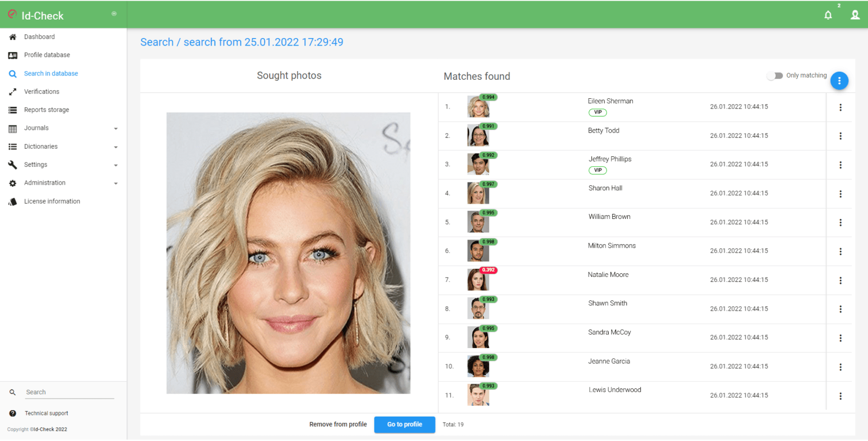868x441 pixels.
Task: Go to Reports storage in sidebar
Action: 46,110
